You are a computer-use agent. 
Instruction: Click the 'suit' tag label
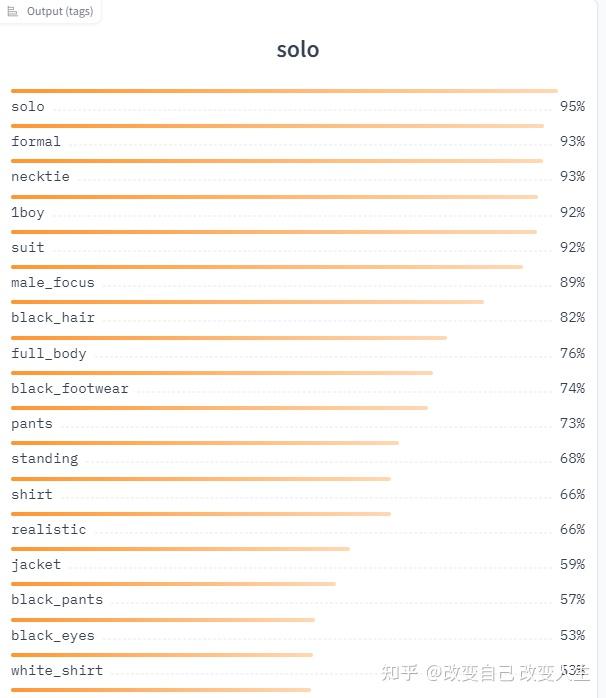(28, 248)
